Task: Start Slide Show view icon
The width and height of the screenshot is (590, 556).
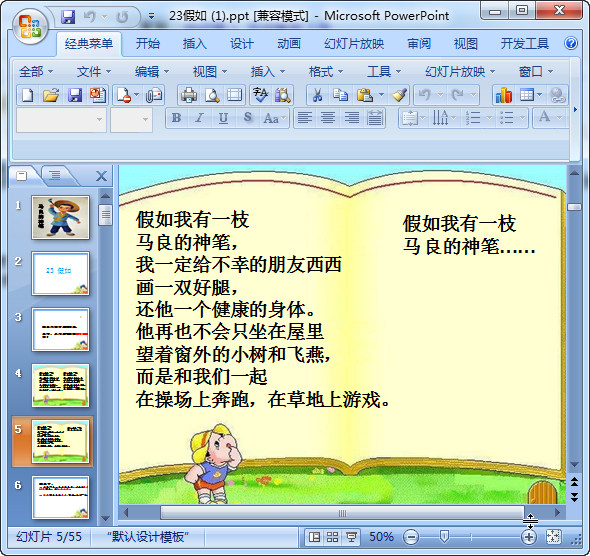Action: pyautogui.click(x=351, y=537)
